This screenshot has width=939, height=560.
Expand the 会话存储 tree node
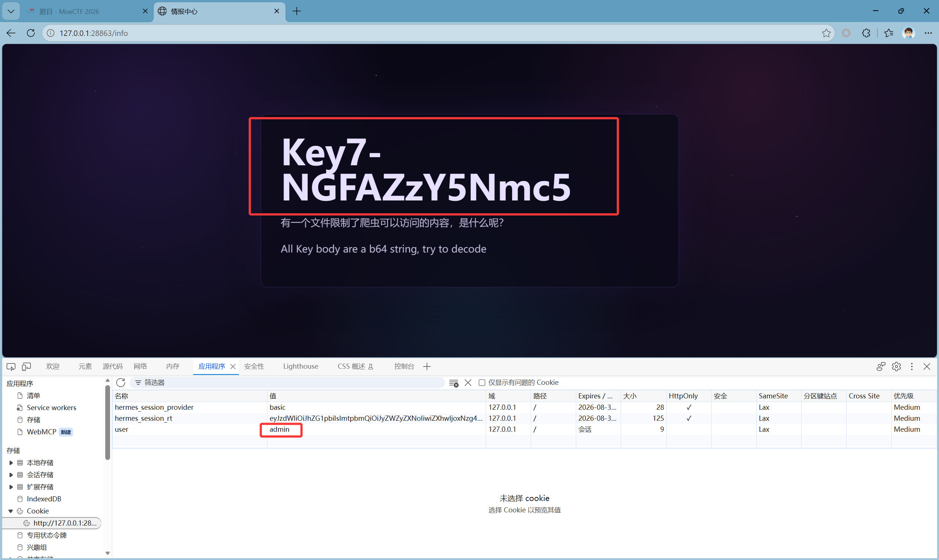click(11, 475)
